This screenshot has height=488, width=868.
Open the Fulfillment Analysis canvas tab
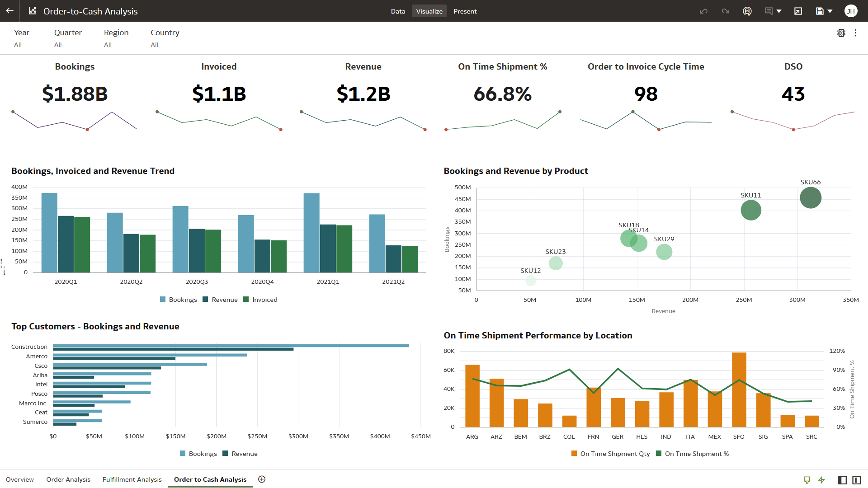[x=132, y=479]
